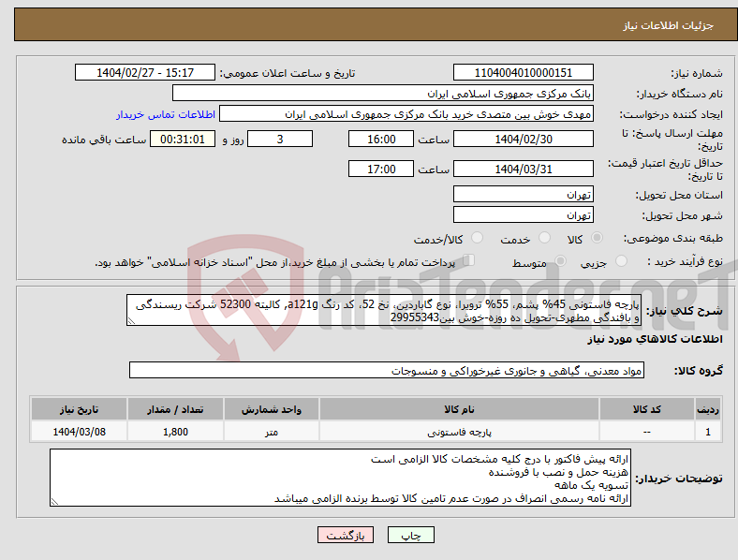
Task: Click the unit cell متر
Action: point(272,432)
